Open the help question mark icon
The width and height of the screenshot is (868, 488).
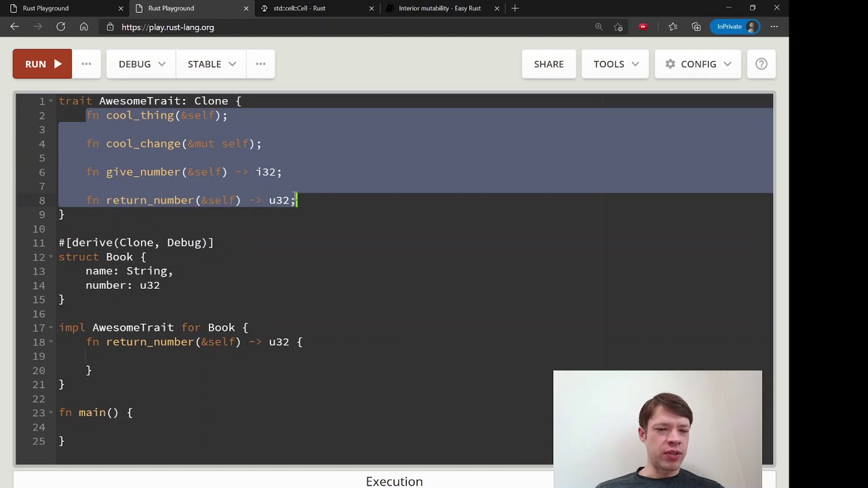762,64
